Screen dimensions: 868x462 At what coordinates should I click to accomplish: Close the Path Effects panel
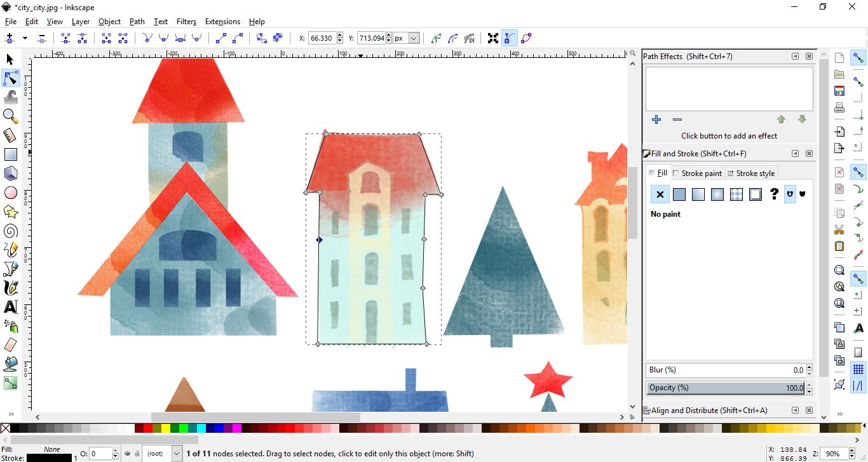[809, 56]
